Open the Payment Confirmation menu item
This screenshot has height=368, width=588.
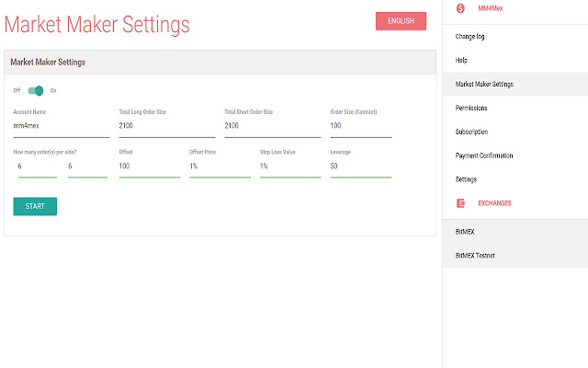click(x=515, y=155)
